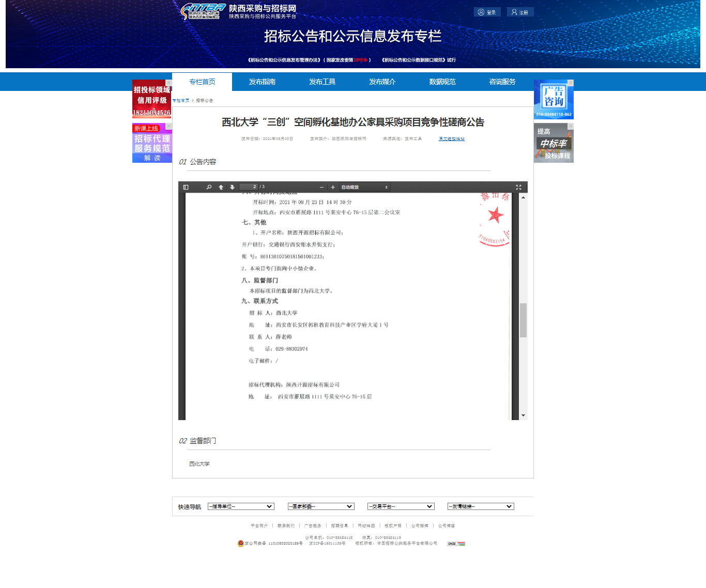The image size is (706, 588).
Task: Close the 招投标领域信用评级 advertisement
Action: point(168,83)
